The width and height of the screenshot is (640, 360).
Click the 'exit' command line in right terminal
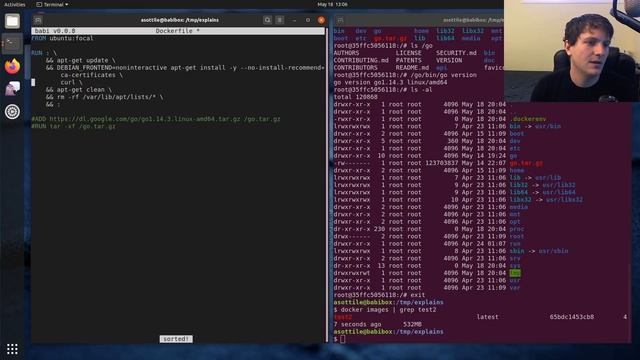[x=379, y=295]
